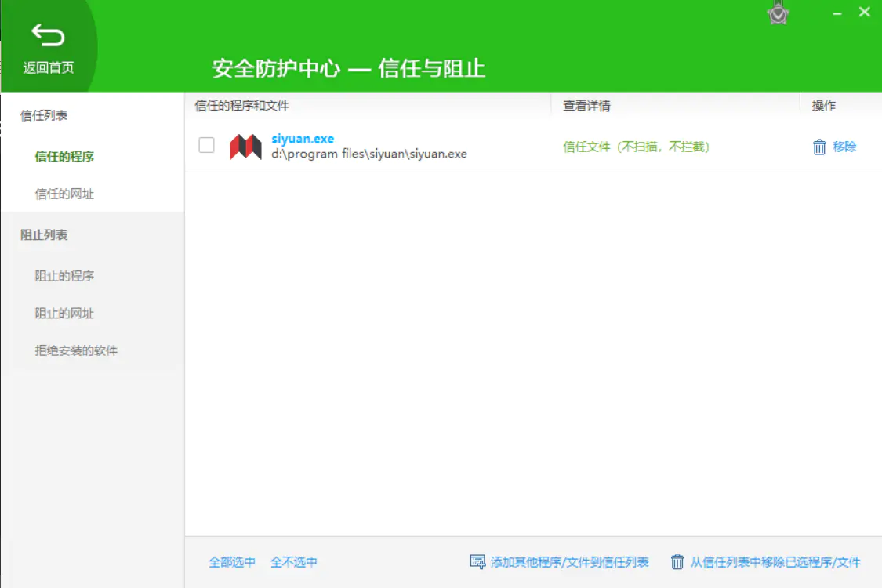882x588 pixels.
Task: Click the back arrow to return home
Action: [48, 35]
